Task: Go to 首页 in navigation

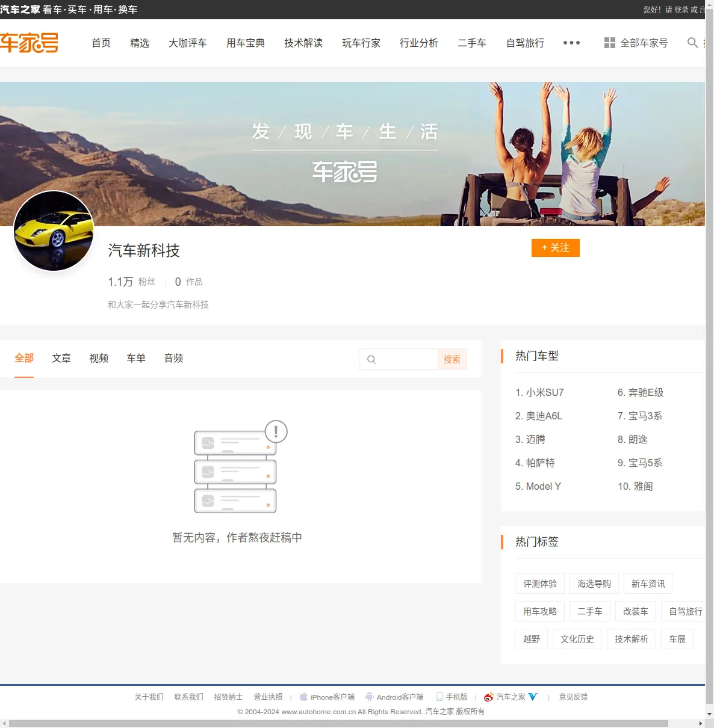Action: (x=101, y=43)
